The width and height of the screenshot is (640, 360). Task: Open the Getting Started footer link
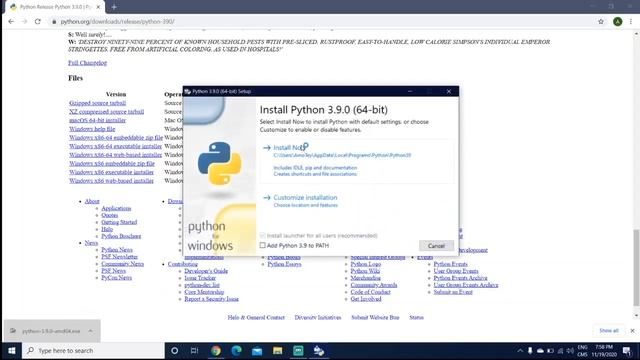pyautogui.click(x=119, y=222)
